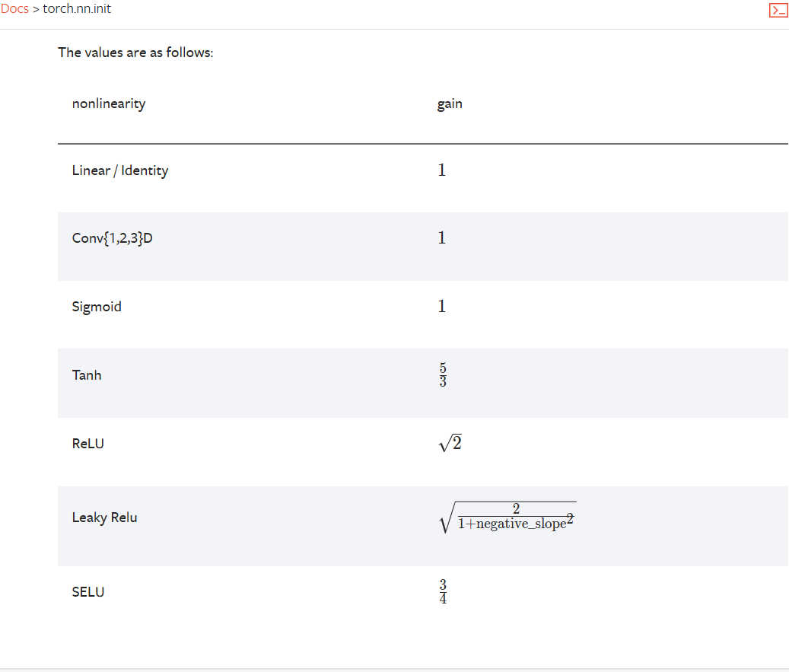This screenshot has width=789, height=672.
Task: Click the Tanh table cell
Action: click(87, 375)
